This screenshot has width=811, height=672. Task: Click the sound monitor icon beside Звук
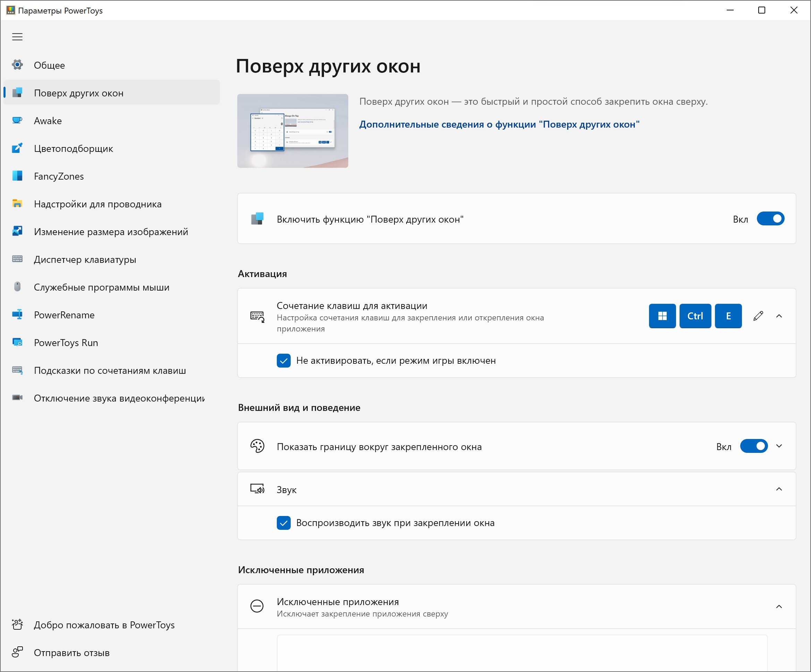(257, 489)
